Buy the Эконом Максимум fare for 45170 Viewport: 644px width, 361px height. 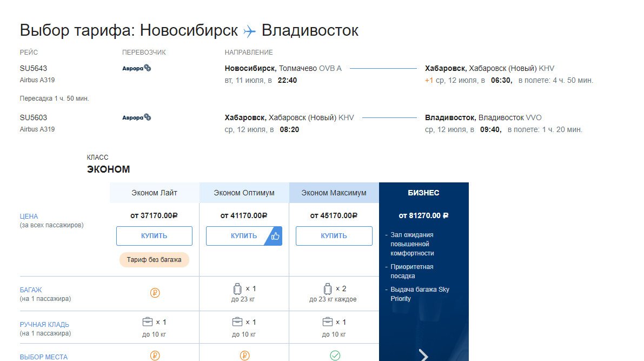click(x=334, y=236)
